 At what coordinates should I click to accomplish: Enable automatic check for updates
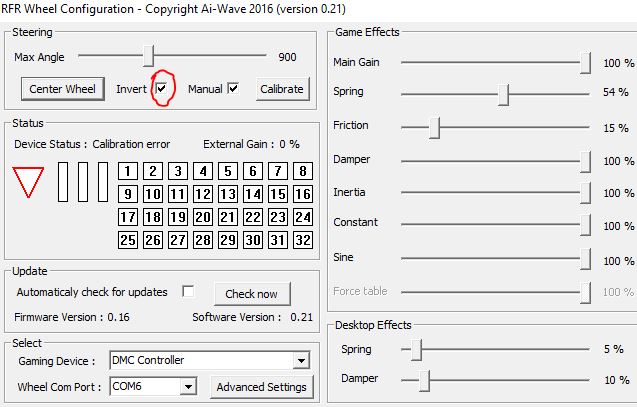[x=187, y=292]
